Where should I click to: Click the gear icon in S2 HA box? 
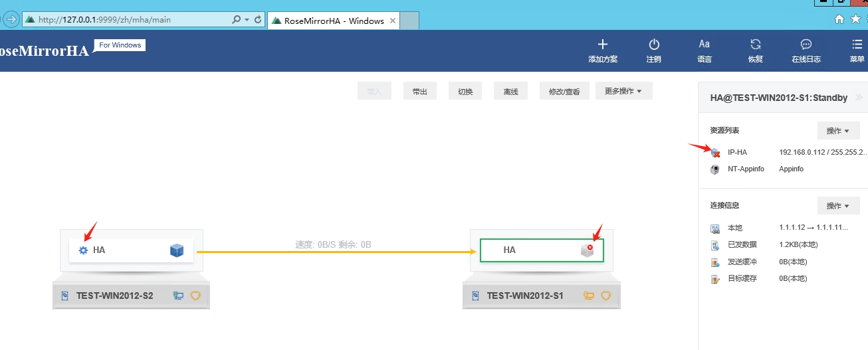(x=83, y=250)
